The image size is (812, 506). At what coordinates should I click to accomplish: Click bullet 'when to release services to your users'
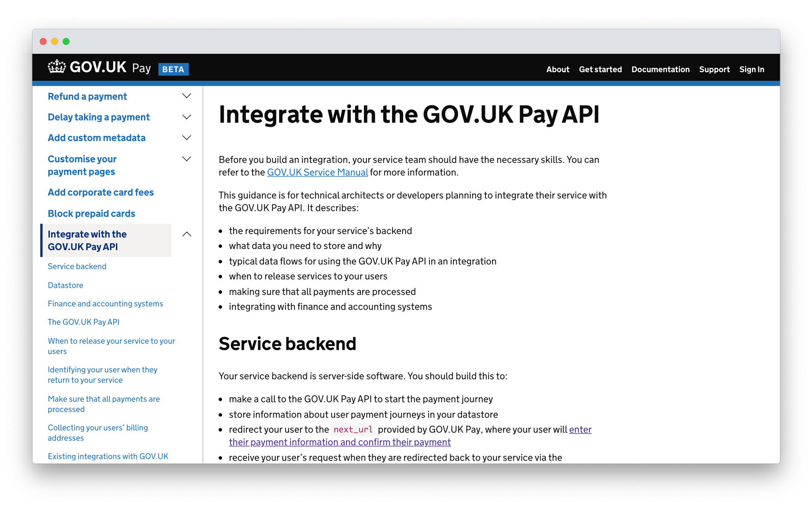pos(308,276)
